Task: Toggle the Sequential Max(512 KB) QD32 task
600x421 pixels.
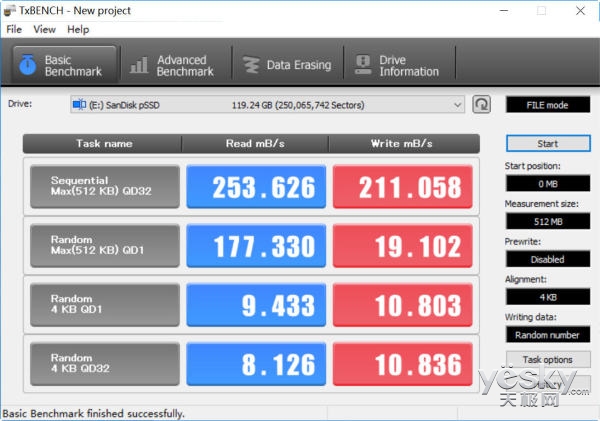Action: coord(105,187)
